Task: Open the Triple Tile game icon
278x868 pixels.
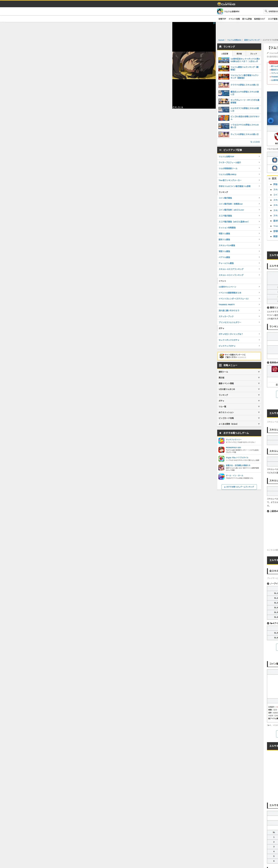Action: (x=221, y=459)
